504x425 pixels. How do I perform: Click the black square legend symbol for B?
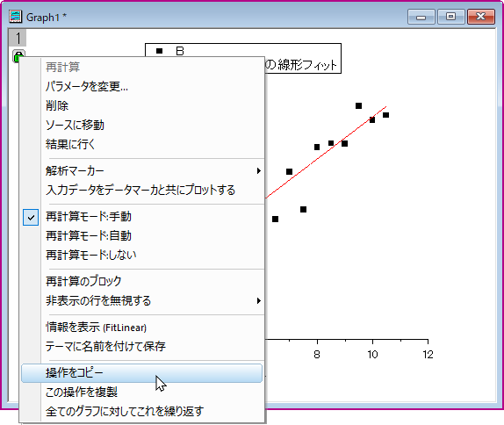click(160, 51)
